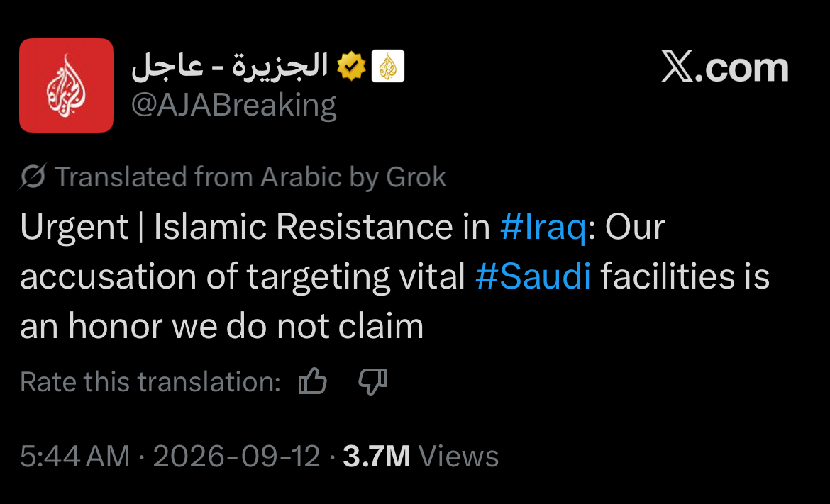Screen dimensions: 830x504
Task: Click the Rate this translation text
Action: pyautogui.click(x=150, y=381)
